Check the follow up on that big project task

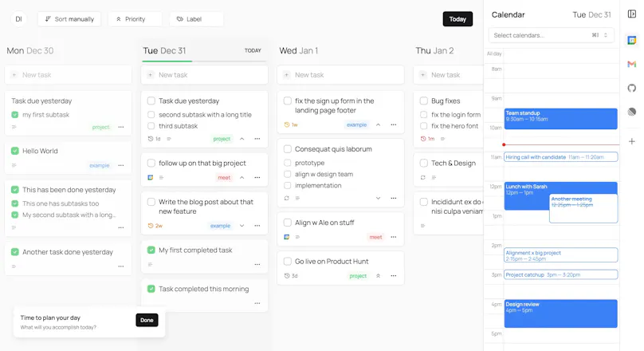151,164
